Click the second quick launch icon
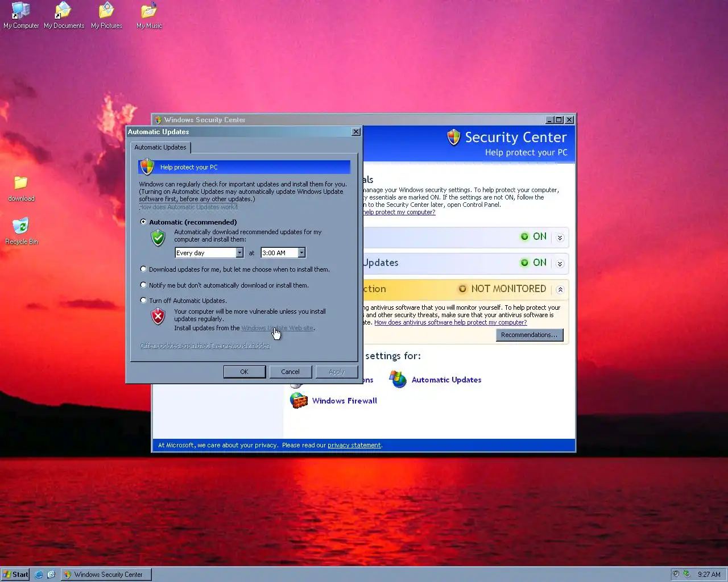Viewport: 728px width, 582px height. pyautogui.click(x=51, y=575)
